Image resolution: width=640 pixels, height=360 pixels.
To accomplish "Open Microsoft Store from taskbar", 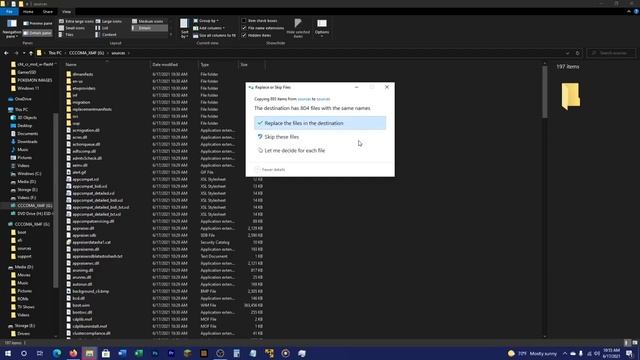I will (x=106, y=353).
